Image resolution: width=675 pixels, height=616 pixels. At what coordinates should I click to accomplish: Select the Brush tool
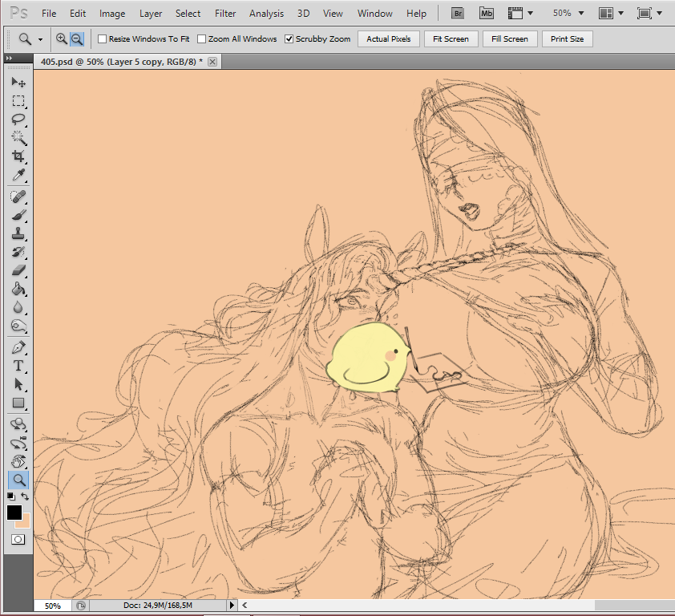tap(18, 216)
